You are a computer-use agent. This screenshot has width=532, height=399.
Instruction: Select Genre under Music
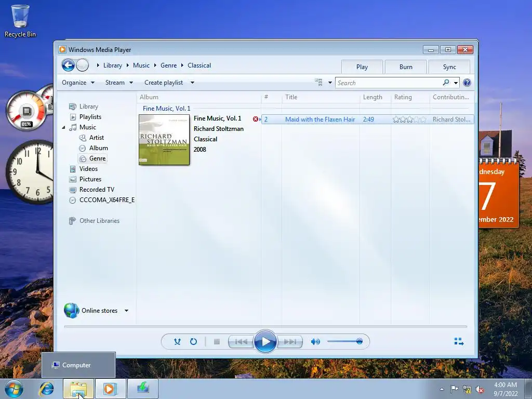point(97,158)
